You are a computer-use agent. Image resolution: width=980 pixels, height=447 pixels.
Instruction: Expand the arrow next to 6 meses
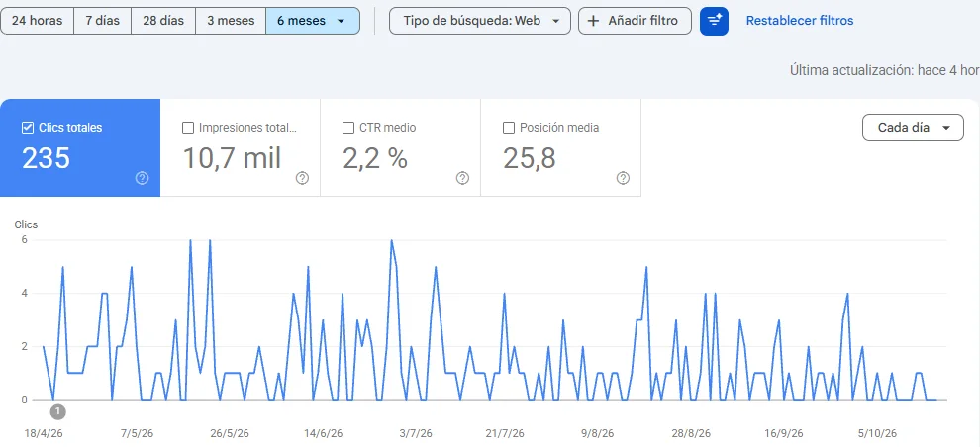point(341,21)
